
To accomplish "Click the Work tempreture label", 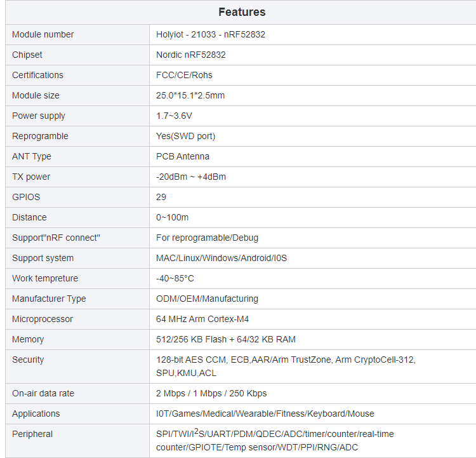I will tap(45, 278).
